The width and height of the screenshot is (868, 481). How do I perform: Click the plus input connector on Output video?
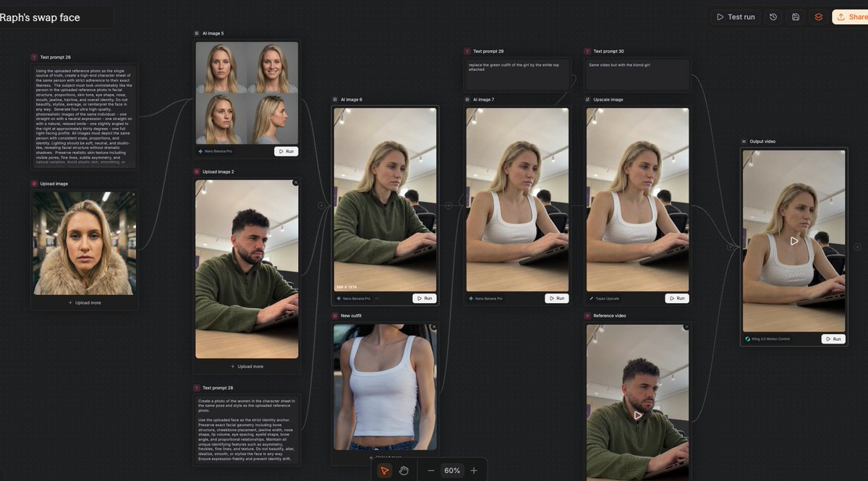coord(731,247)
